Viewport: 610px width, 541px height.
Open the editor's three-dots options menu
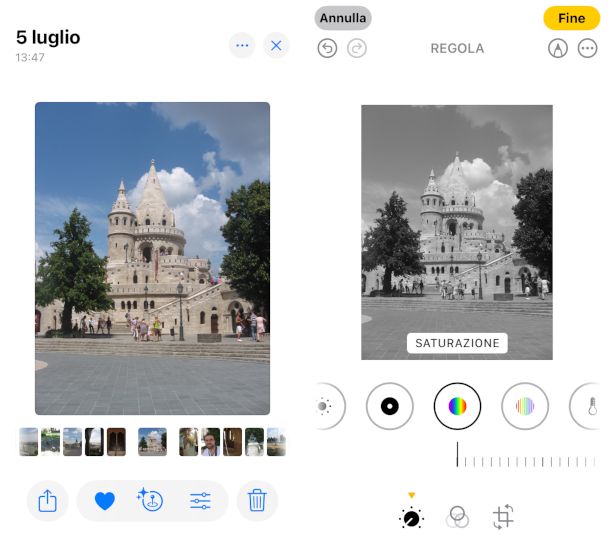(587, 48)
